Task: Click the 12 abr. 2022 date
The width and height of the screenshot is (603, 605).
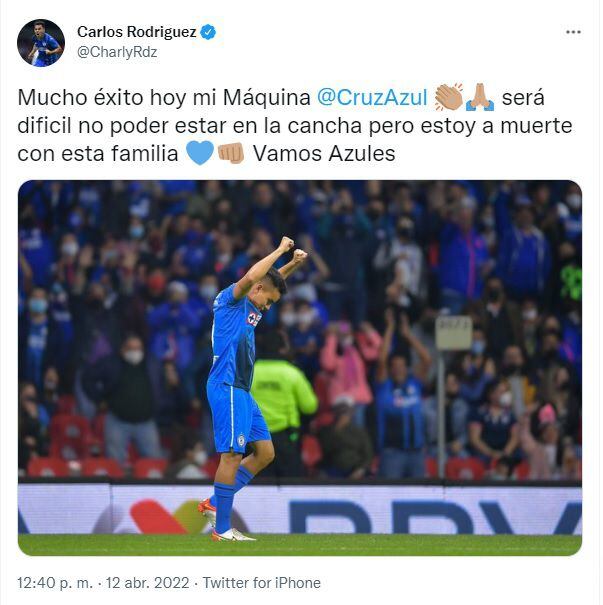Action: (x=147, y=583)
